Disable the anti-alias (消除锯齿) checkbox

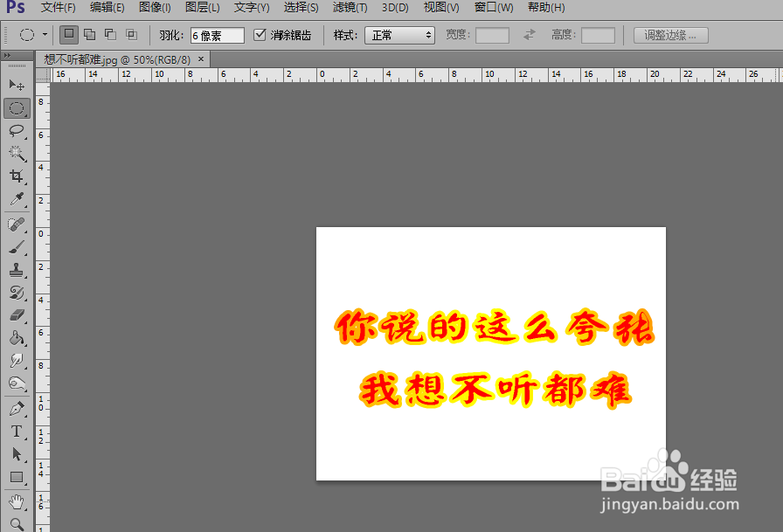pos(260,35)
